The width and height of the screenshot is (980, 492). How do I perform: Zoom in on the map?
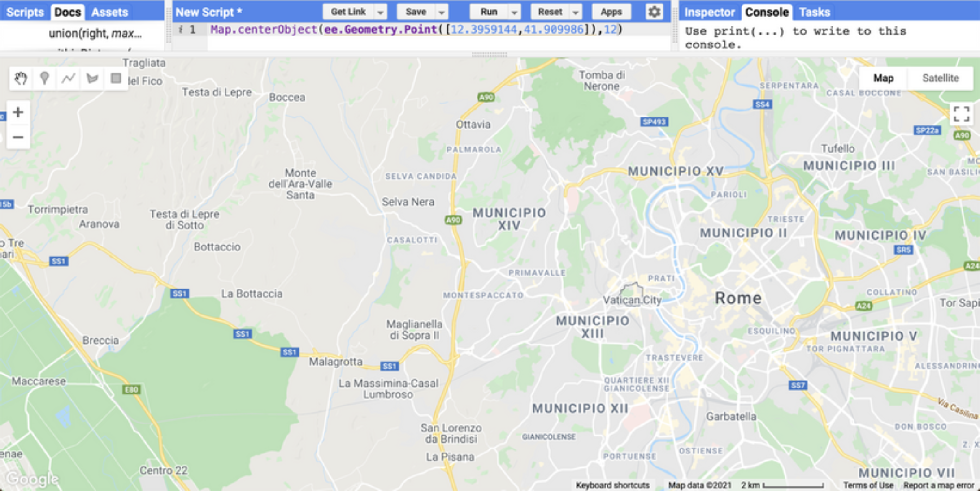coord(18,112)
